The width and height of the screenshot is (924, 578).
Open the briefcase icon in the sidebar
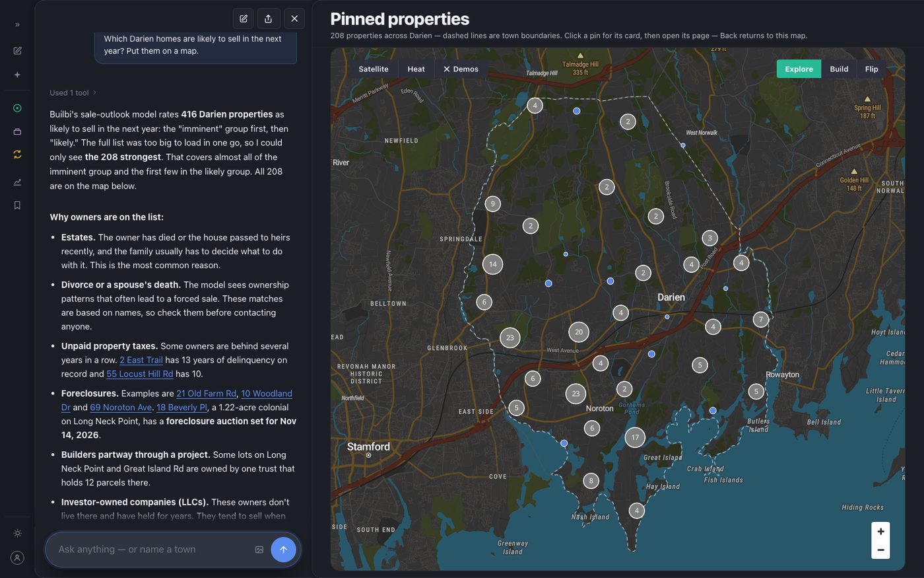point(17,131)
